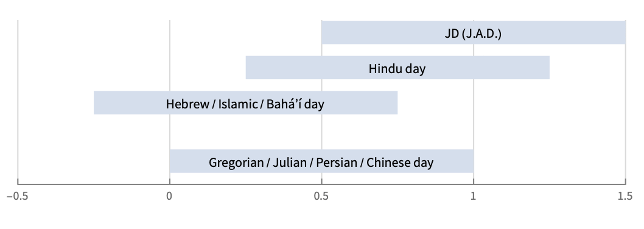
Task: Select the Hindu day bar
Action: (397, 68)
